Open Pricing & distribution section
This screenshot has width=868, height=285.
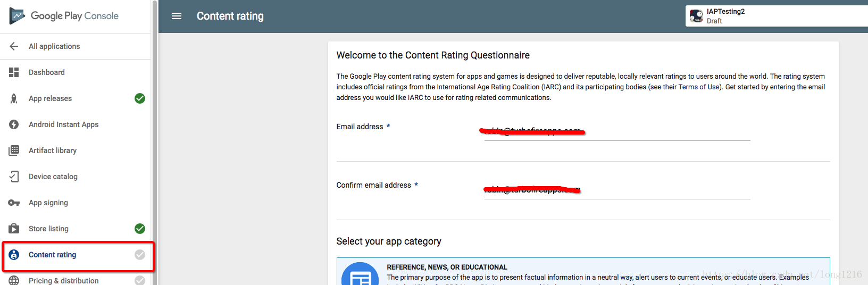pos(64,280)
